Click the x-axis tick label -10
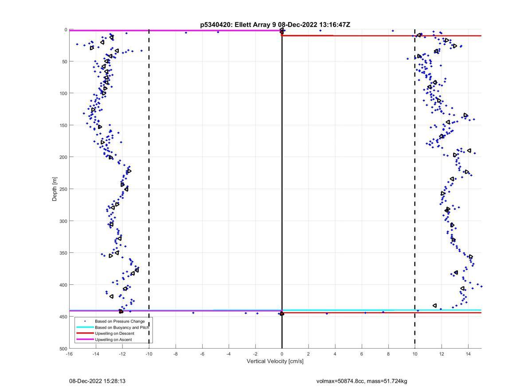This screenshot has width=532, height=392. (x=149, y=354)
